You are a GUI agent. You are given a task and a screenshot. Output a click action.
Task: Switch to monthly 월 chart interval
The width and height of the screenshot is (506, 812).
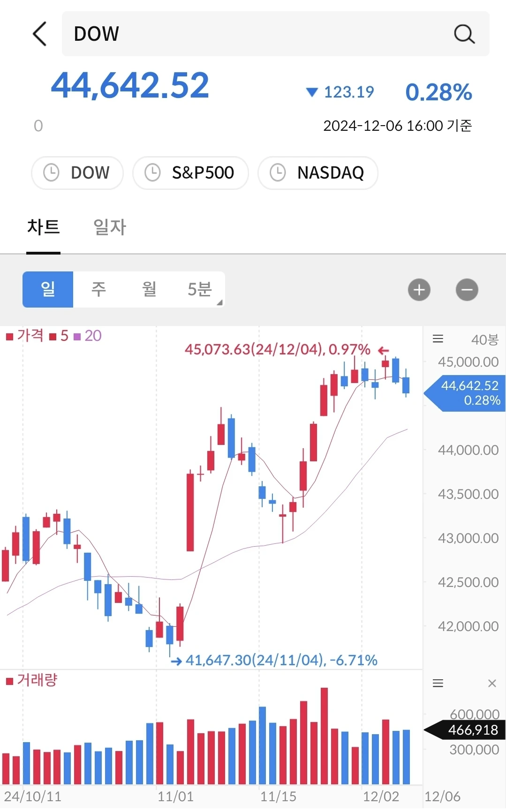click(x=149, y=289)
